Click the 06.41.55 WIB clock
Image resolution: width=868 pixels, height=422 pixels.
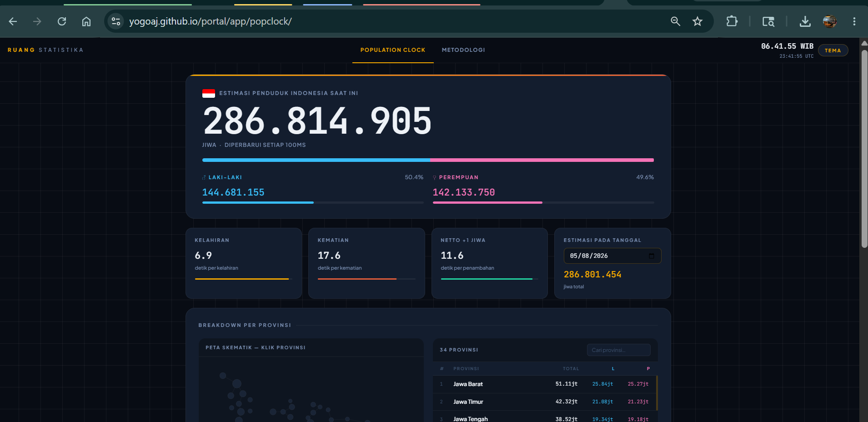click(787, 46)
